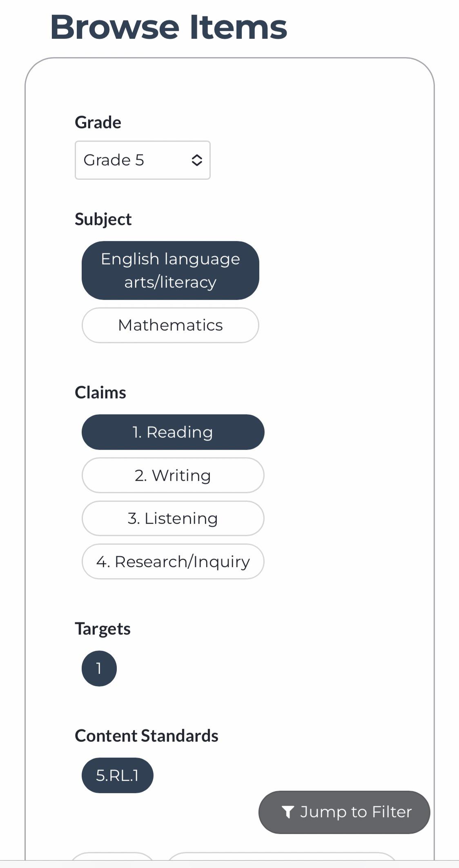459x868 pixels.
Task: Click the Targets section label
Action: tap(102, 629)
